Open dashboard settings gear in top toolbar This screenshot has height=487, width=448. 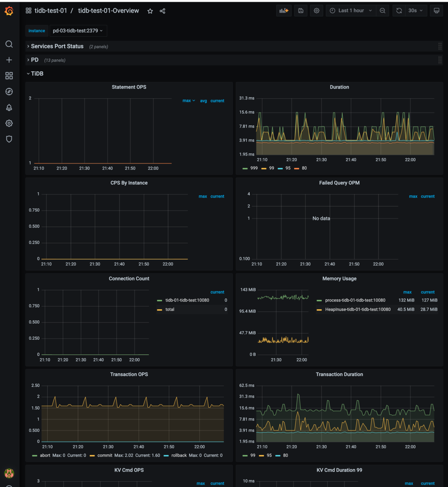coord(317,11)
